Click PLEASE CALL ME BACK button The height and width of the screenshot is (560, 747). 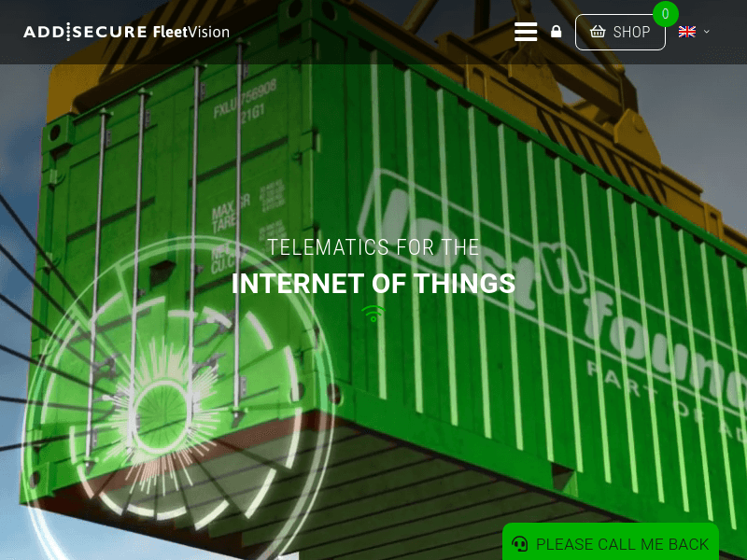tap(611, 542)
